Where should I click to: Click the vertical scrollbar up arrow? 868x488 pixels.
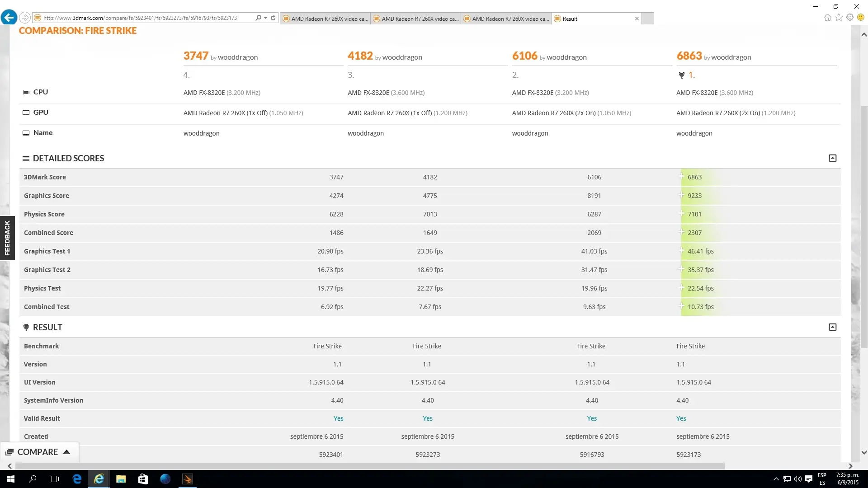[864, 34]
